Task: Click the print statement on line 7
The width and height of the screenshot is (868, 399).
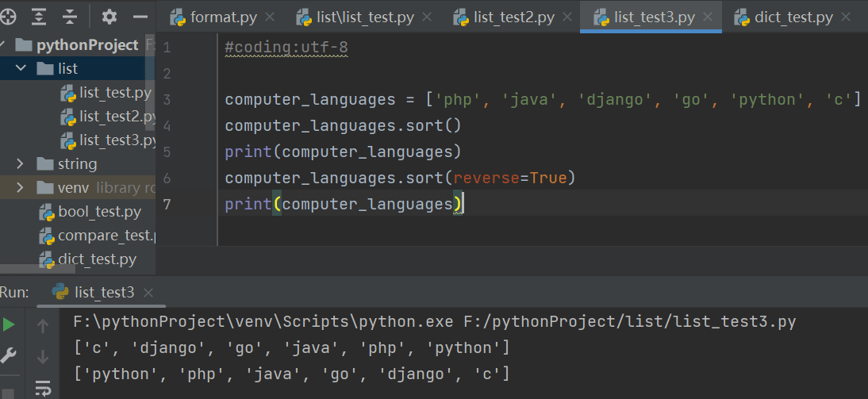Action: pyautogui.click(x=343, y=205)
